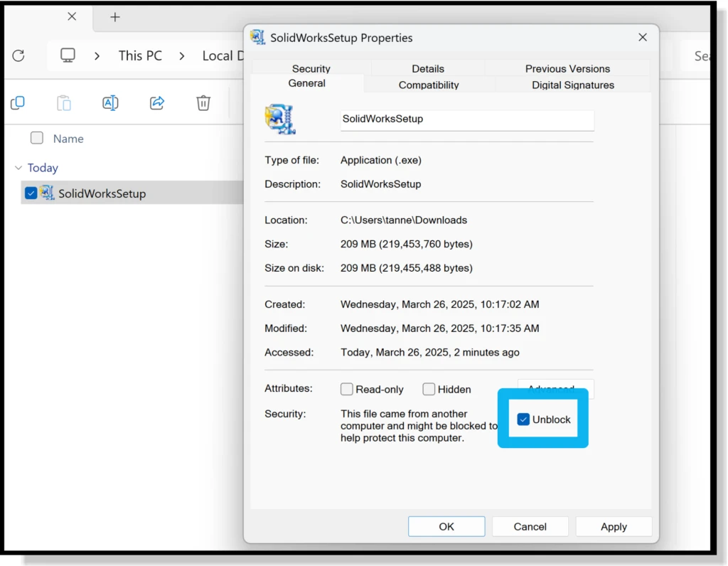Enable the Hidden attribute

pyautogui.click(x=429, y=389)
